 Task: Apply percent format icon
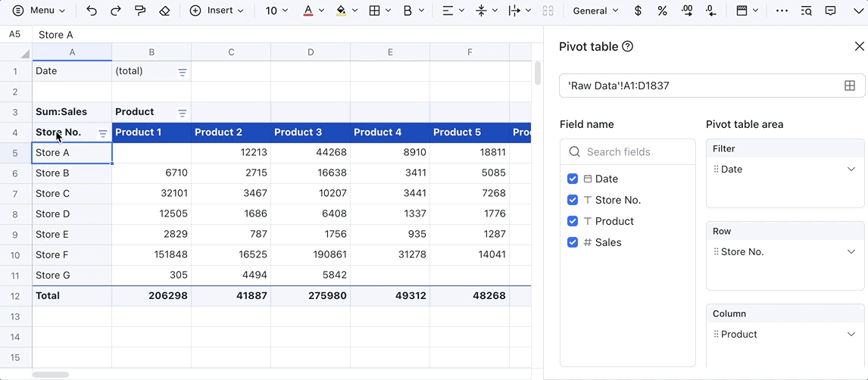tap(662, 11)
